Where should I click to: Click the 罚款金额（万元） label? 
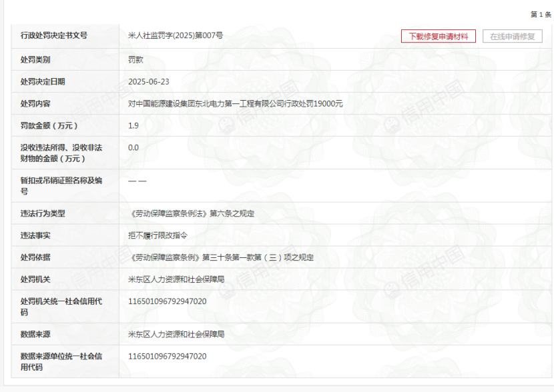(49, 125)
